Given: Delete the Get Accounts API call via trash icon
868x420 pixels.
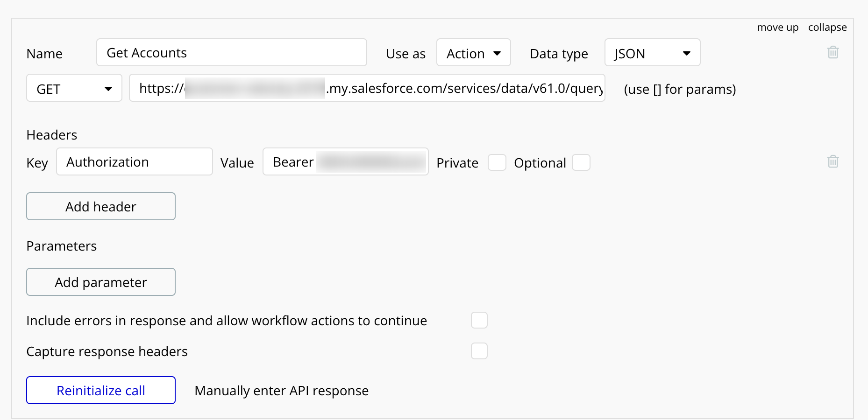Looking at the screenshot, I should pos(833,52).
